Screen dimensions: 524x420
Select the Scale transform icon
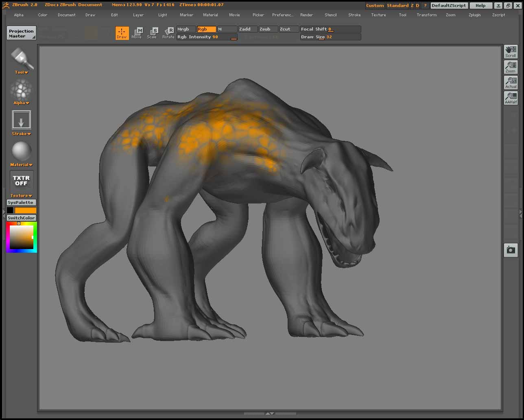coord(152,33)
